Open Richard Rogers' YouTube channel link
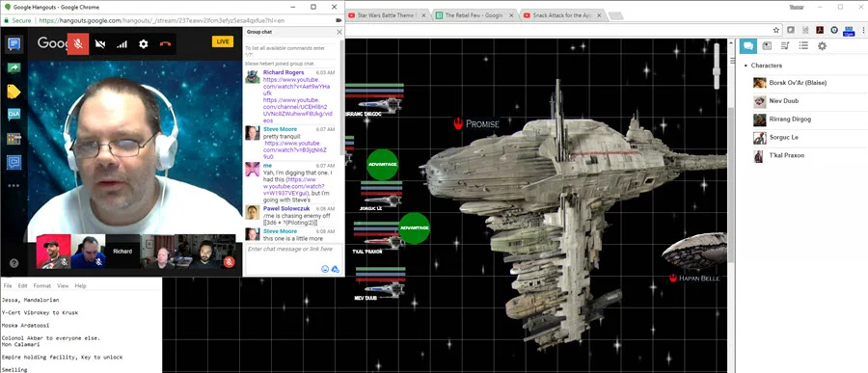Image resolution: width=868 pixels, height=373 pixels. 298,110
